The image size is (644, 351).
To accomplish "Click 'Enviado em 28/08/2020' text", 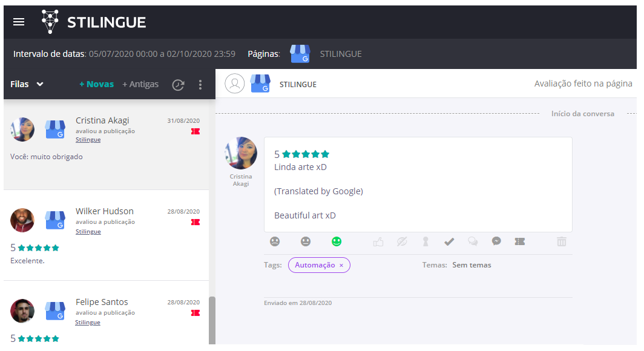I will (x=298, y=303).
